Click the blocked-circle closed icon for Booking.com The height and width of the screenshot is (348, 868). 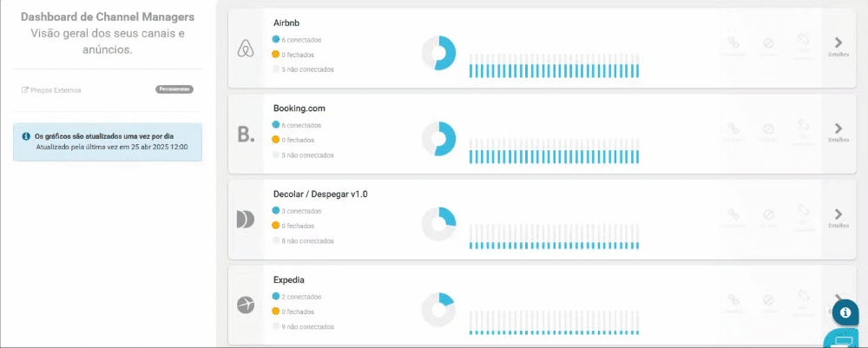click(x=768, y=128)
